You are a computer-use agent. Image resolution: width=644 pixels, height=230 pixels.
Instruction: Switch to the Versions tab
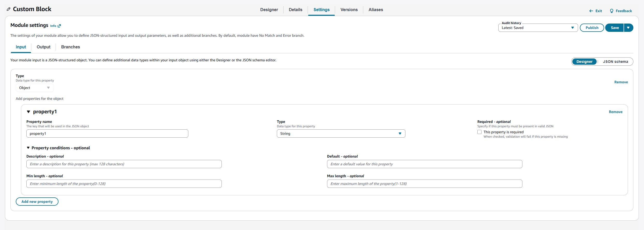coord(349,10)
